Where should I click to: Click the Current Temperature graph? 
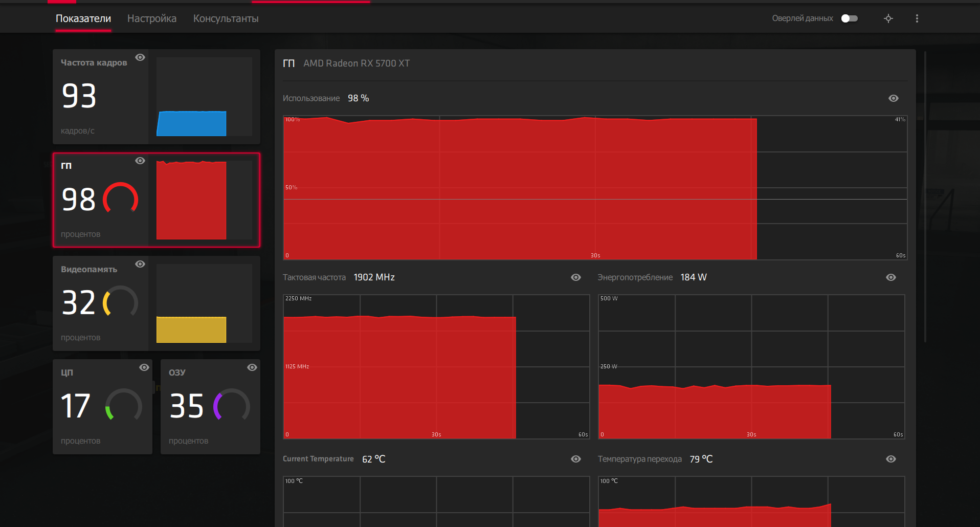[x=436, y=501]
